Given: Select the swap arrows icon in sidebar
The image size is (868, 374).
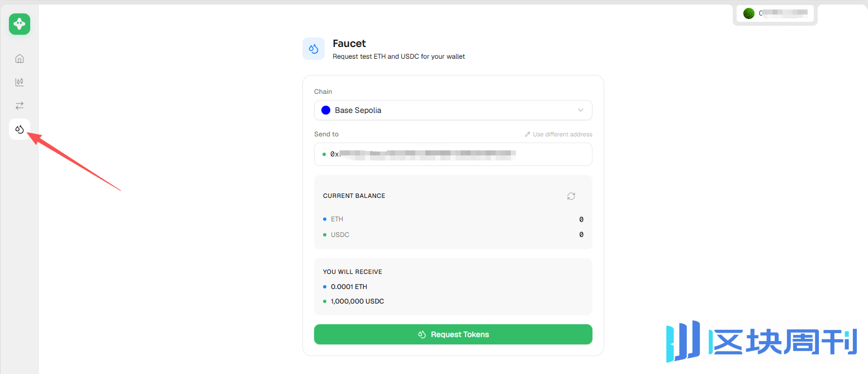Looking at the screenshot, I should (x=20, y=105).
